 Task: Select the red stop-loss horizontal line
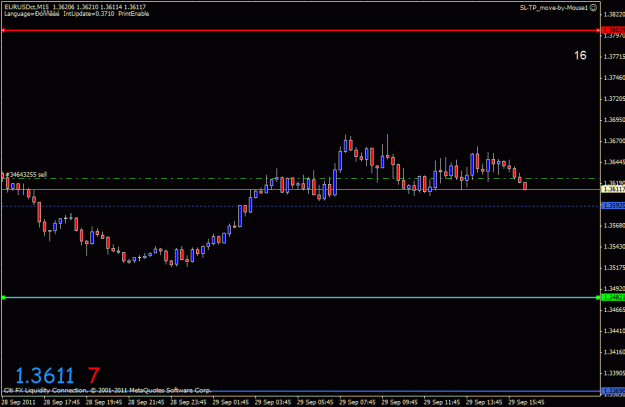pyautogui.click(x=301, y=30)
